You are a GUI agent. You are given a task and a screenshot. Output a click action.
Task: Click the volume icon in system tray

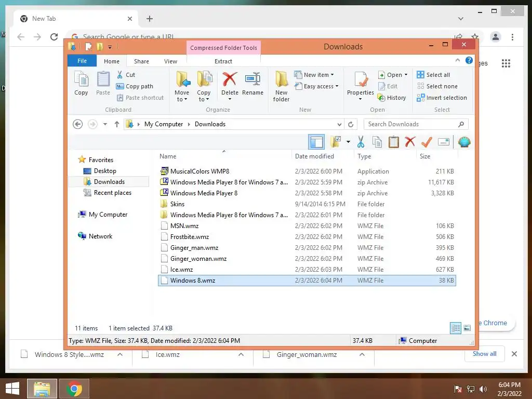(x=483, y=389)
